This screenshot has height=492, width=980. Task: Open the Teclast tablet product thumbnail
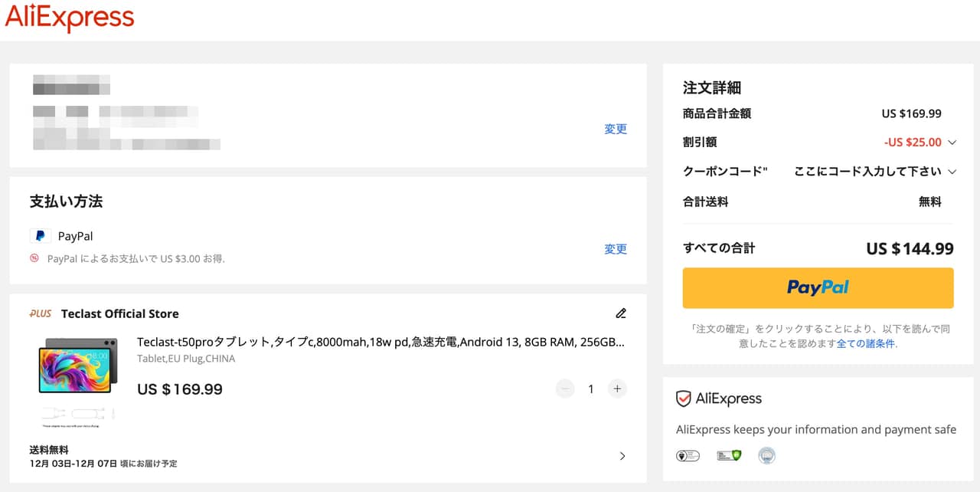78,367
